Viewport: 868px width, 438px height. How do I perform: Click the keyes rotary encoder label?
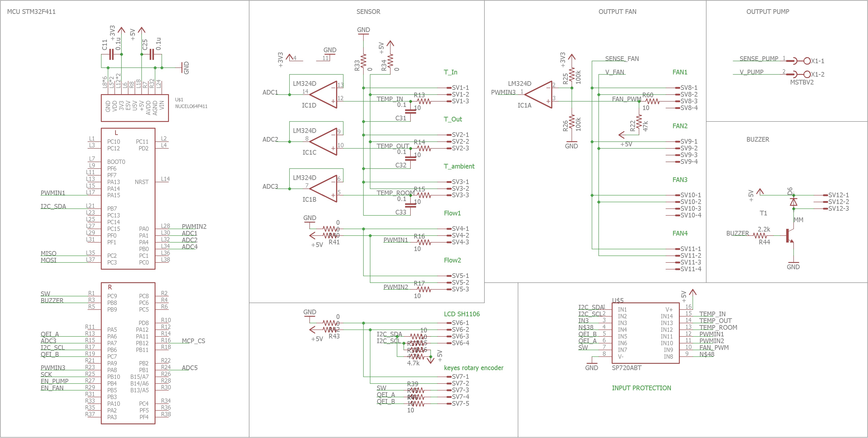(473, 368)
